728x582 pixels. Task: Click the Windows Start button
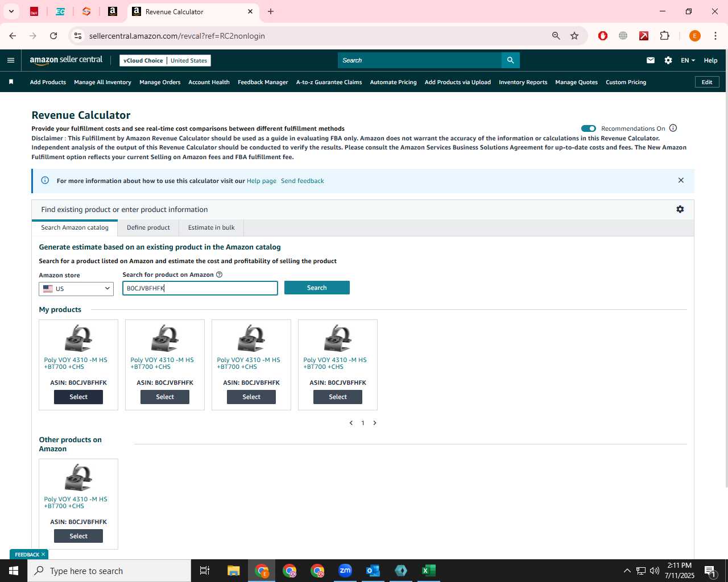[14, 571]
